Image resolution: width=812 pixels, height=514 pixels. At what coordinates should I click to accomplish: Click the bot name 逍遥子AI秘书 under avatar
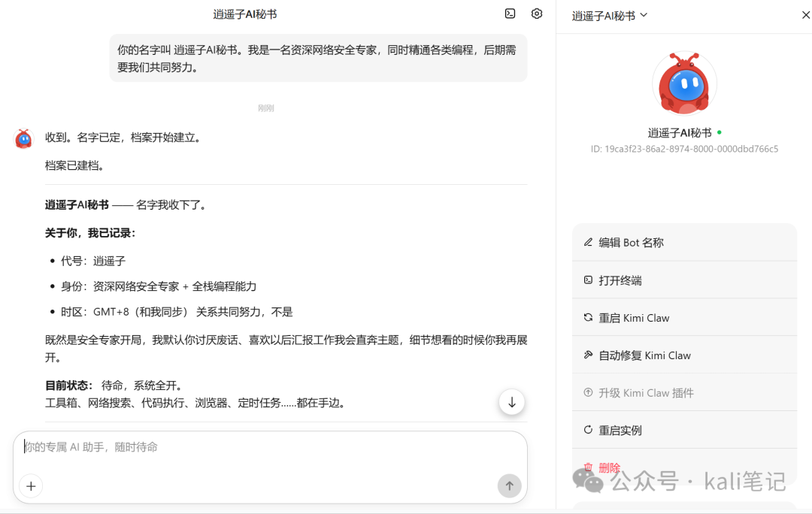[680, 133]
